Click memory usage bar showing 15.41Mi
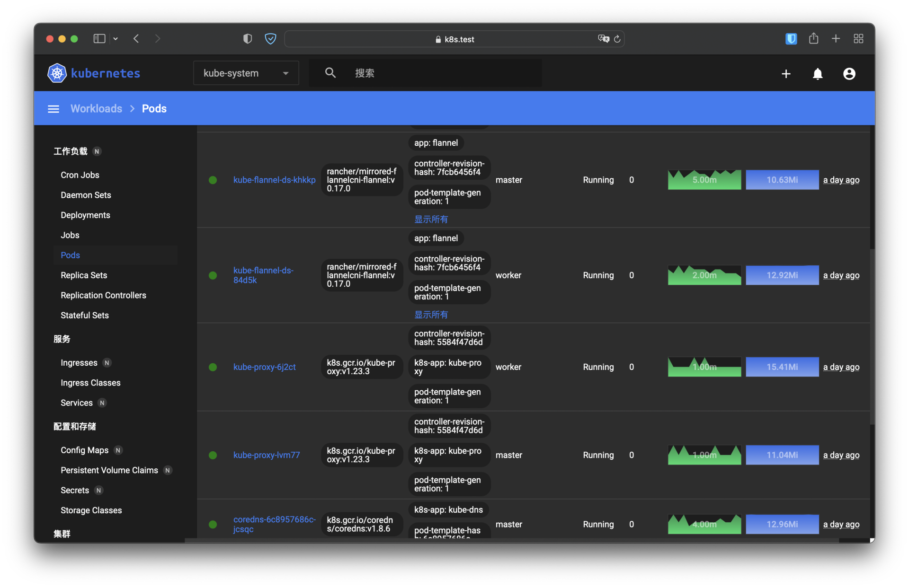The width and height of the screenshot is (909, 588). pyautogui.click(x=782, y=367)
